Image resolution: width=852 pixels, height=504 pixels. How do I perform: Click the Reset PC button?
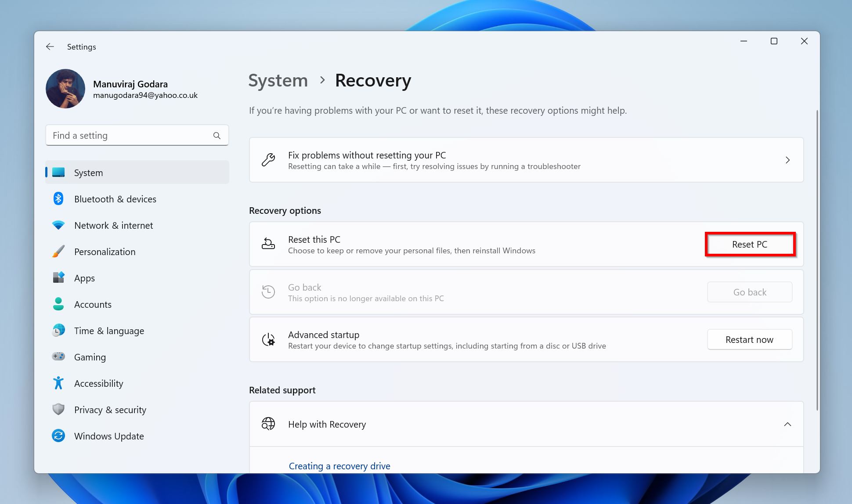[749, 244]
